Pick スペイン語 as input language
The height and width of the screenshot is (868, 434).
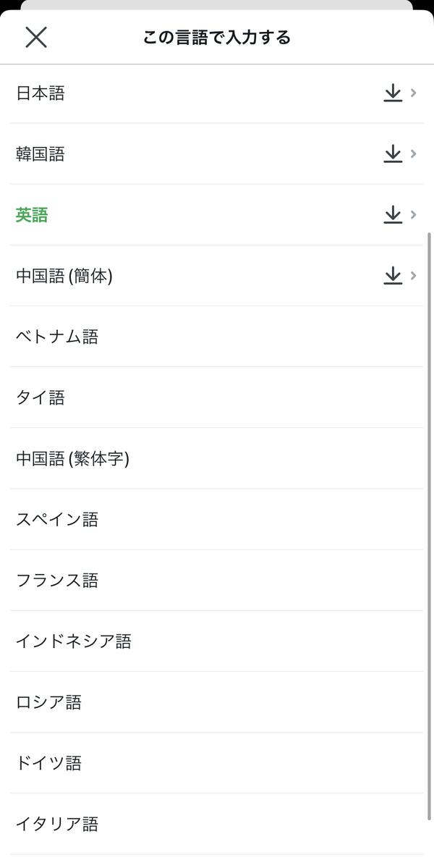217,519
